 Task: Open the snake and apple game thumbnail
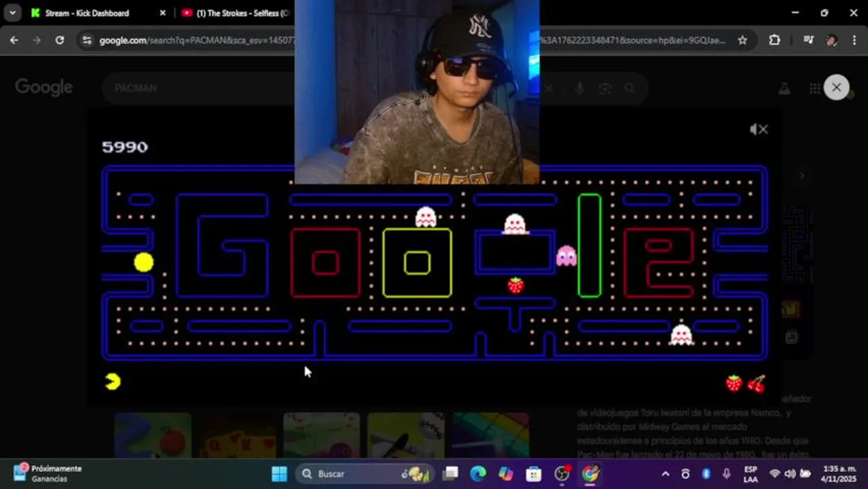click(x=152, y=435)
